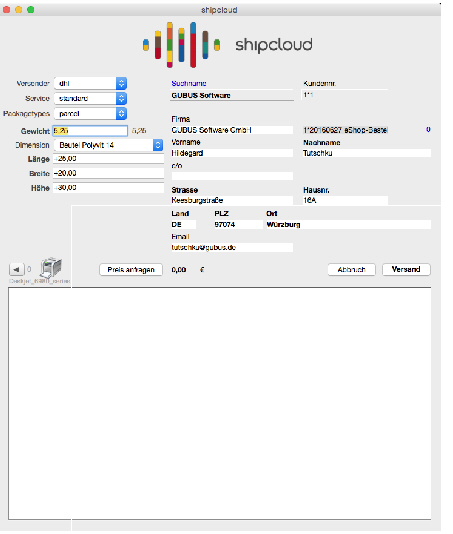This screenshot has width=453, height=534.
Task: Click the printer icon
Action: [51, 268]
